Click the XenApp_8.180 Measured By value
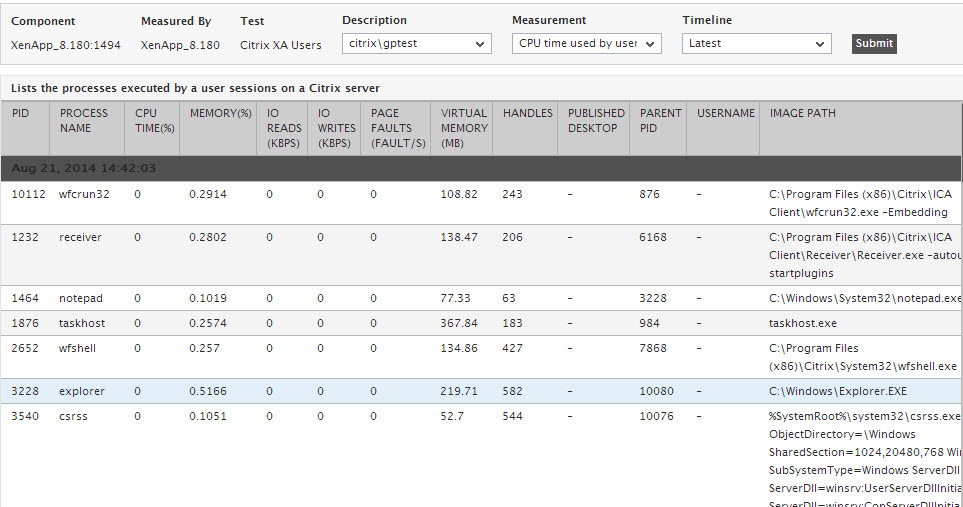 pyautogui.click(x=180, y=45)
